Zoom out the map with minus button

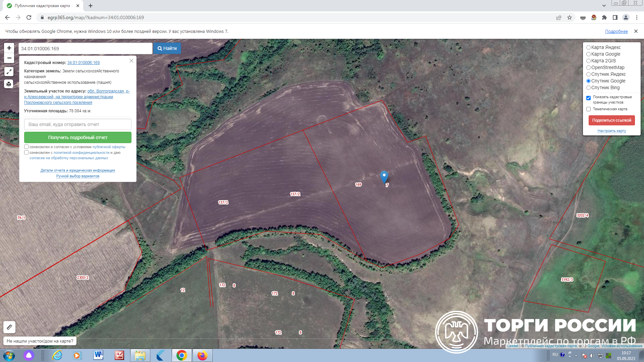pyautogui.click(x=9, y=58)
